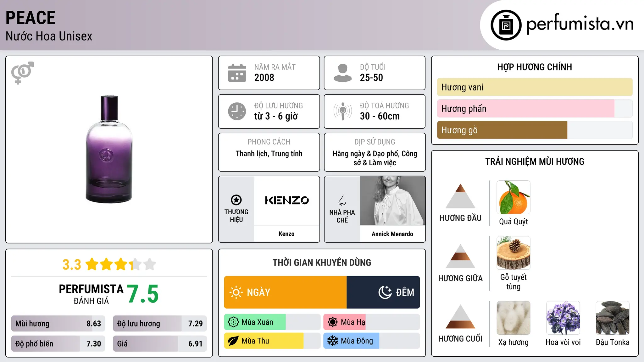This screenshot has width=644, height=362.
Task: Click the Thời gian khuyên dùng heading
Action: tap(322, 263)
